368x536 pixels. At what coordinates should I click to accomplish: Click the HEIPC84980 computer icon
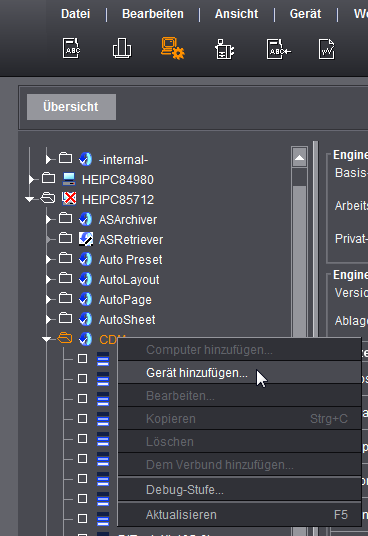pyautogui.click(x=69, y=179)
